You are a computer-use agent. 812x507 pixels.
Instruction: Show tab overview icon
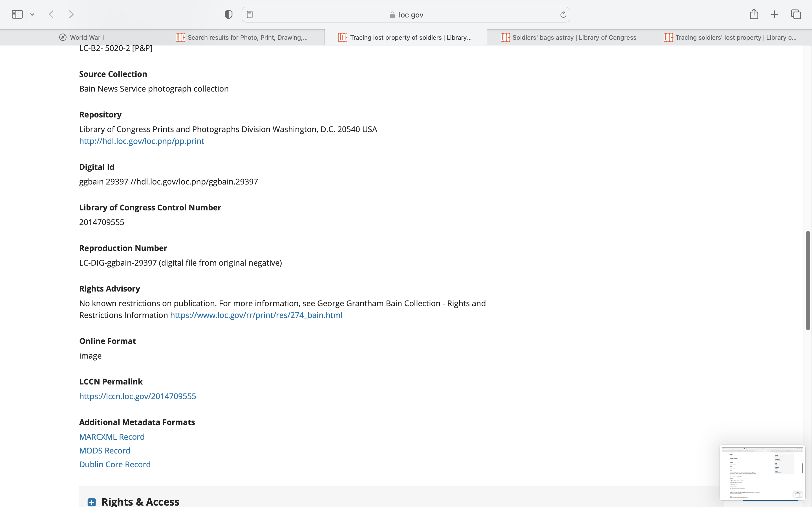tap(796, 14)
